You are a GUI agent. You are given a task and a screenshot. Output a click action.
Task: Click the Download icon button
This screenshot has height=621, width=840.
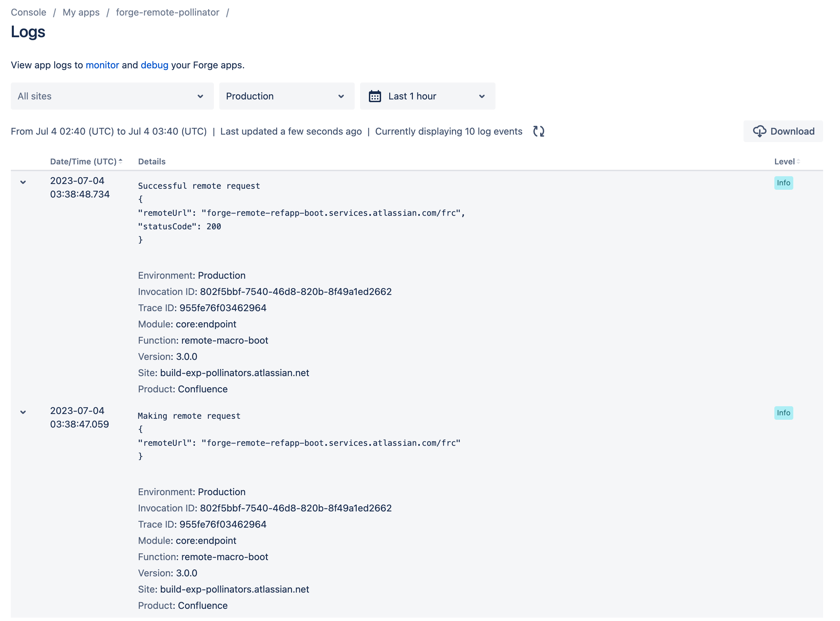pyautogui.click(x=758, y=131)
